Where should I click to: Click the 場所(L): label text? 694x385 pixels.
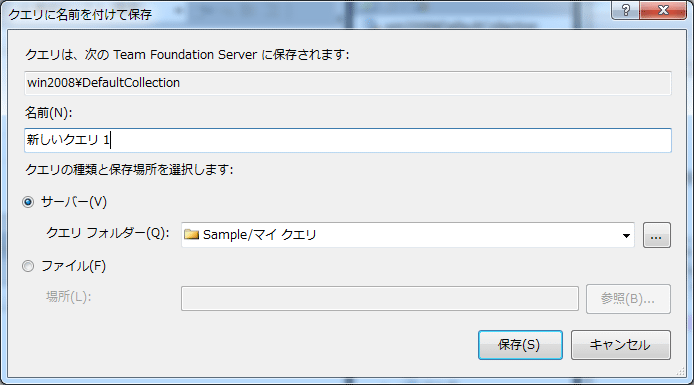tap(68, 296)
